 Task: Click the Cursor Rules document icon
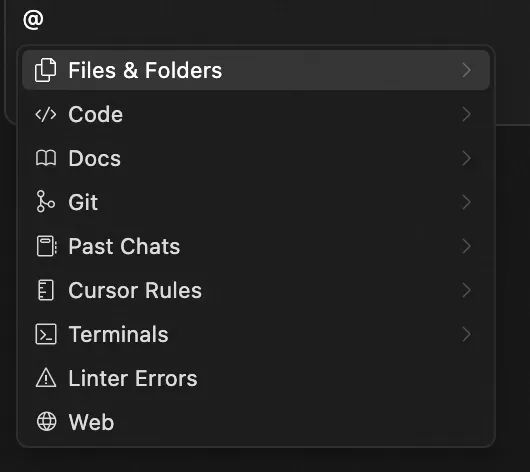(46, 290)
